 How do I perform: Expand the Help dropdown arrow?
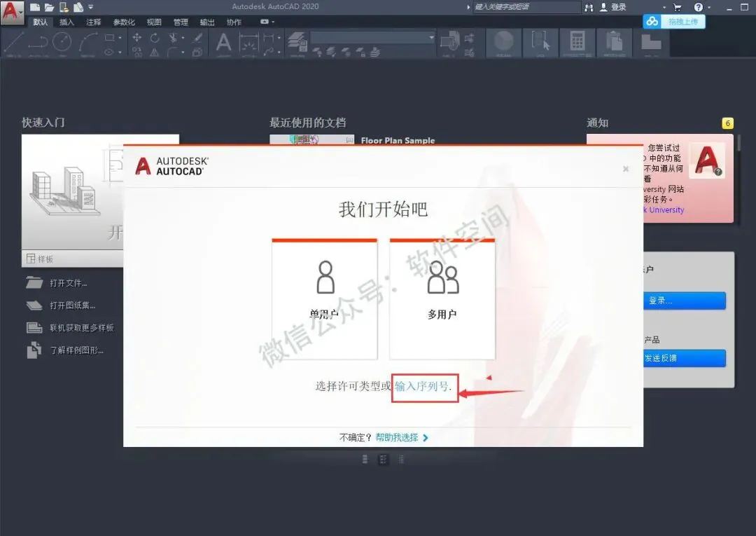709,7
